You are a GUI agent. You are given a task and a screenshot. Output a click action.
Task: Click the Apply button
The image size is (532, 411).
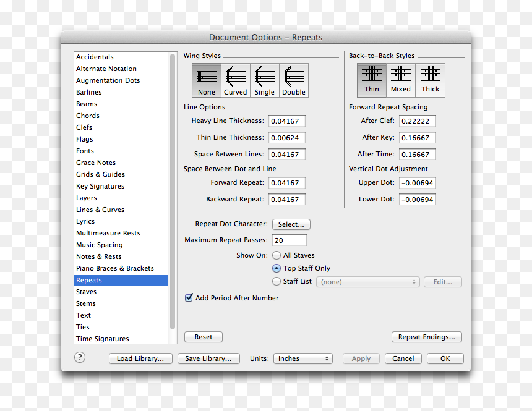(x=361, y=359)
